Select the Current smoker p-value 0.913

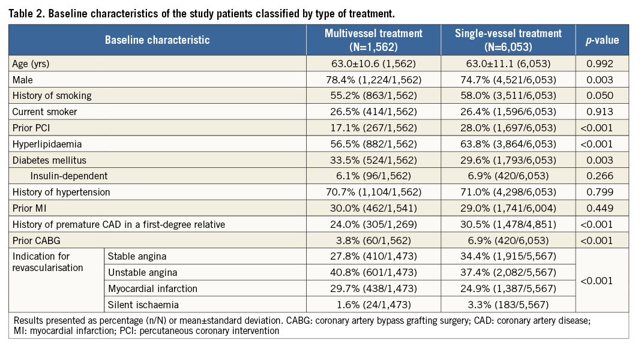pos(602,112)
